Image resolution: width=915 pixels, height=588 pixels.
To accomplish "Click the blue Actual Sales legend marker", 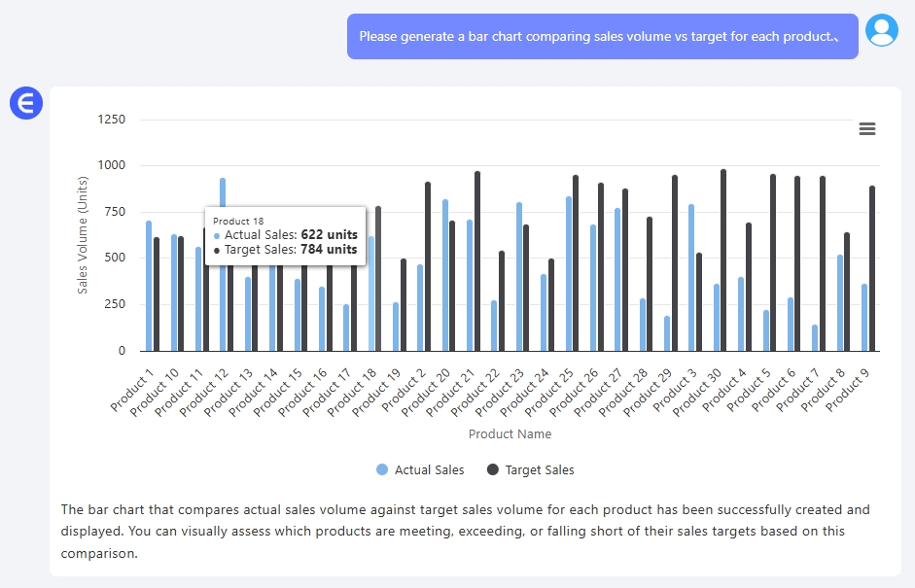I will [382, 469].
